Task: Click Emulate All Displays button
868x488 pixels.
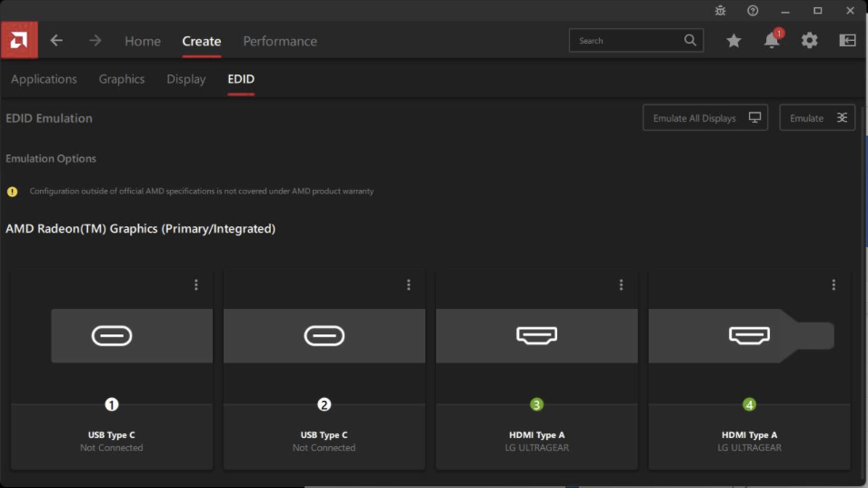Action: coord(705,118)
